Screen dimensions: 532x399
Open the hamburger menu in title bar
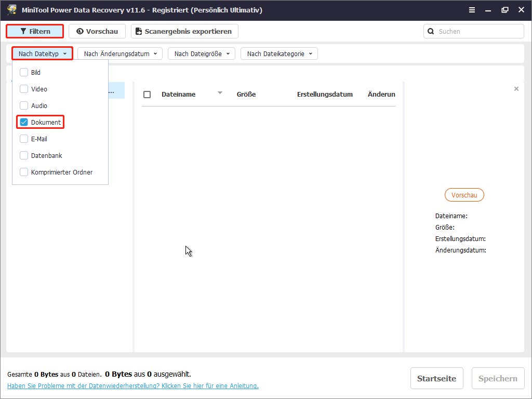point(472,10)
